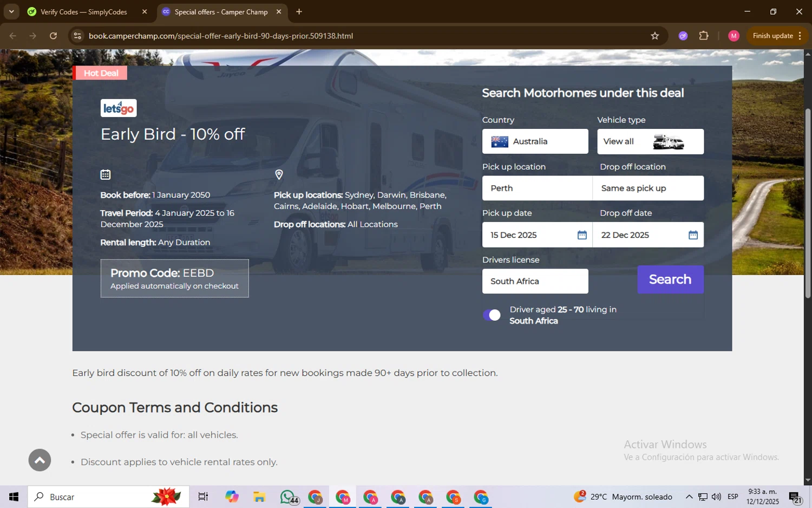
Task: Launch Copilot from the taskbar
Action: [232, 497]
